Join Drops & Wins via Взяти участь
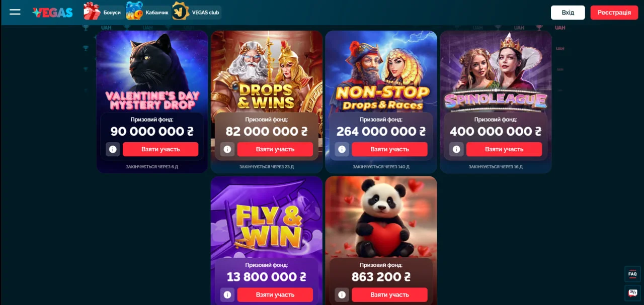Image resolution: width=644 pixels, height=305 pixels. click(x=275, y=149)
